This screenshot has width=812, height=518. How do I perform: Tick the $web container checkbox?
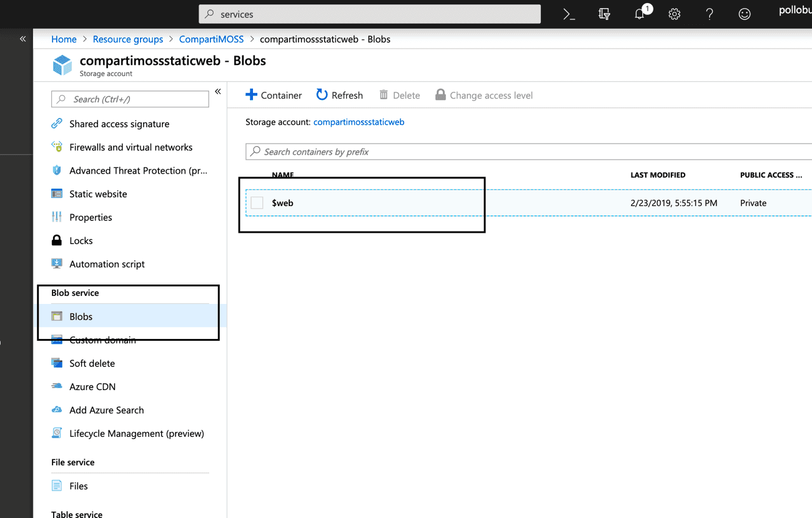257,203
